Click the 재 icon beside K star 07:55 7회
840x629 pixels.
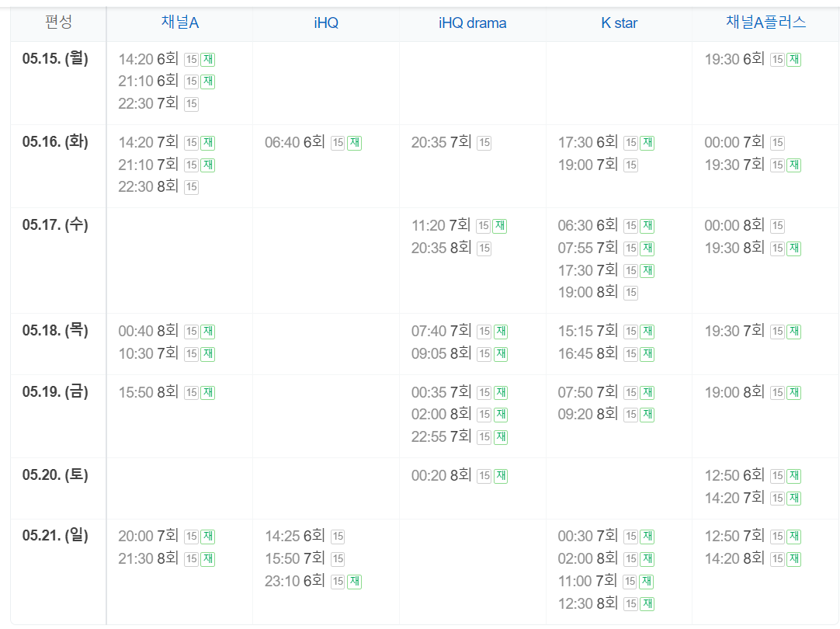pyautogui.click(x=647, y=248)
